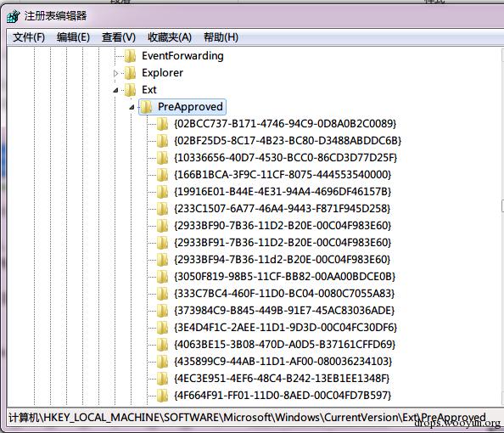Expand the Explorer registry key
Viewport: 504px width, 433px height.
(115, 73)
